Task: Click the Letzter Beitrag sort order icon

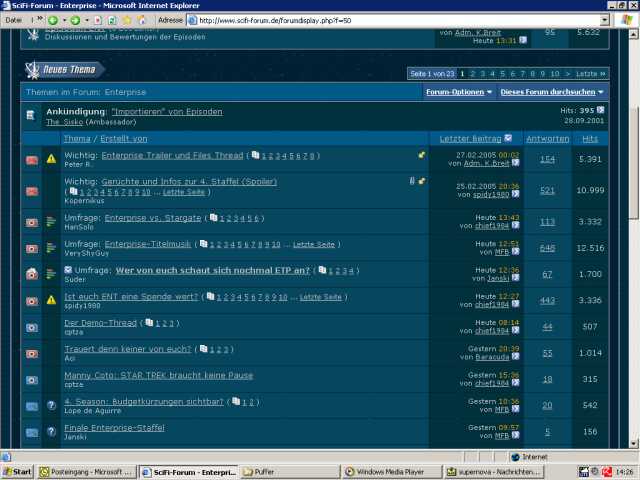Action: pos(508,138)
